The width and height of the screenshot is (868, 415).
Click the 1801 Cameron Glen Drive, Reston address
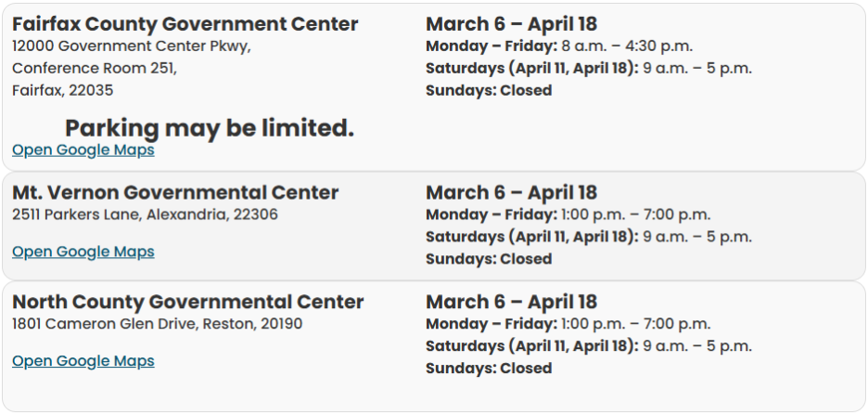pos(157,324)
